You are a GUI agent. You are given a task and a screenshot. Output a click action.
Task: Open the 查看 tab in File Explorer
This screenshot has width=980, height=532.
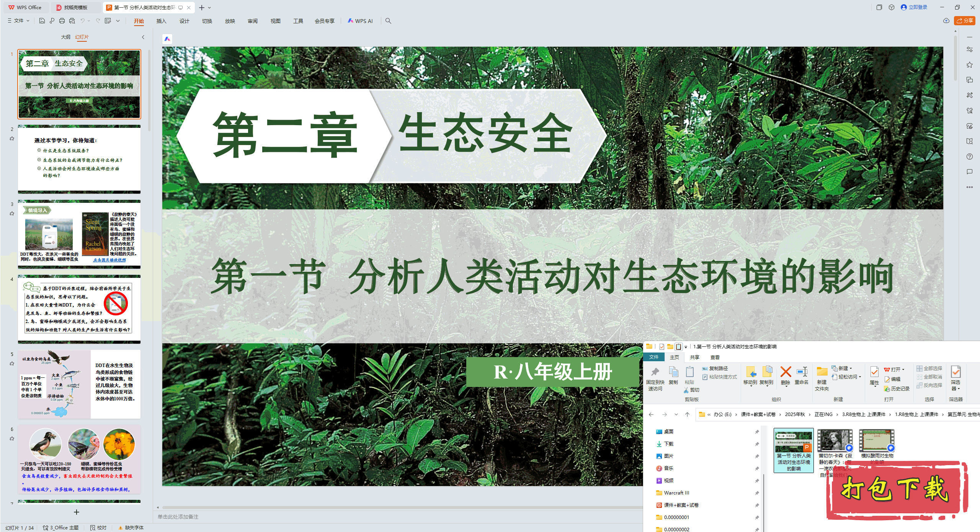click(715, 357)
